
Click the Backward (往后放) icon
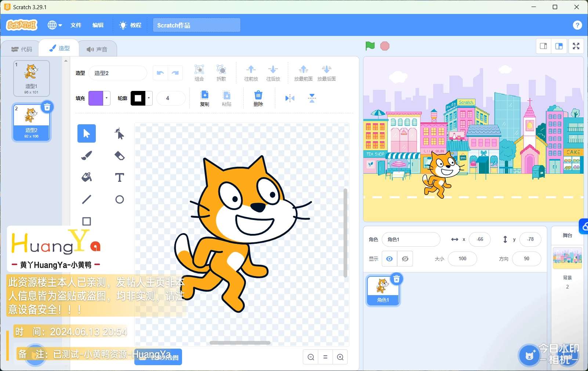[273, 73]
